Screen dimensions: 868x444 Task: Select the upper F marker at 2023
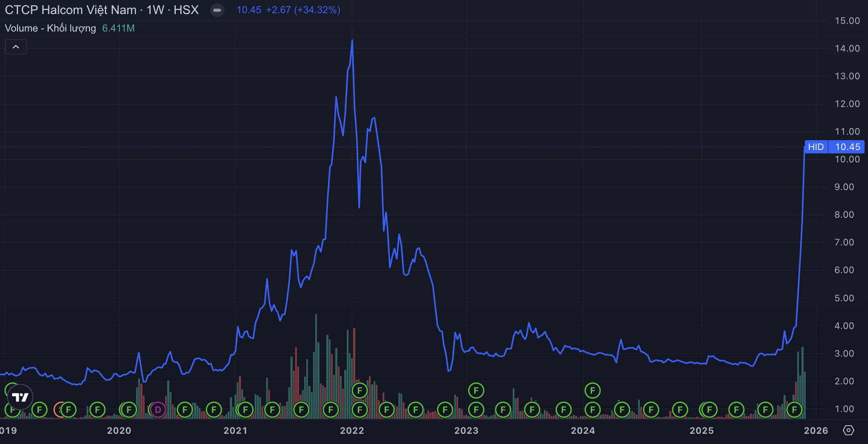[x=476, y=390]
